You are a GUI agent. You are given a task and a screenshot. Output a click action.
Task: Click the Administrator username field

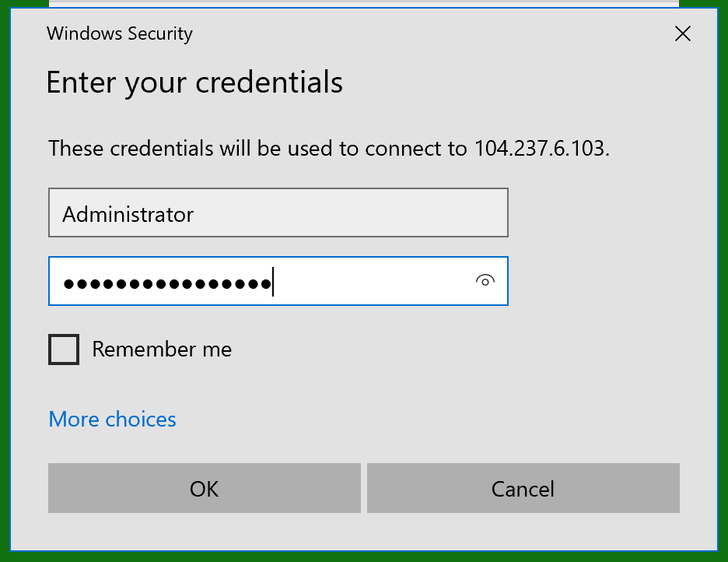278,213
